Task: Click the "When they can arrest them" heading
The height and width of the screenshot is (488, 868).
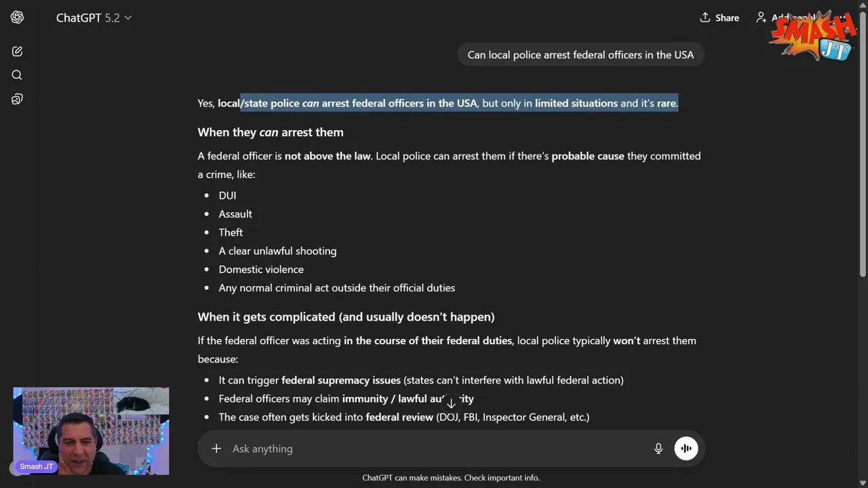Action: [x=271, y=132]
